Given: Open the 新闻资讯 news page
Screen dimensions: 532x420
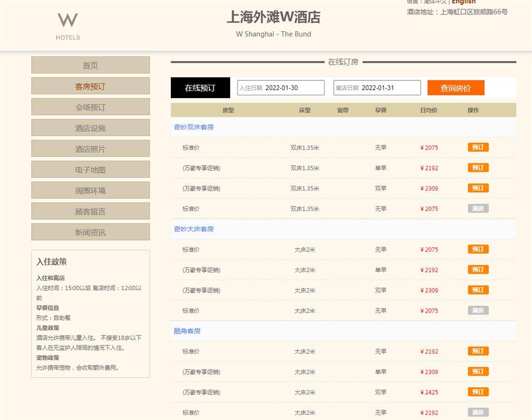Looking at the screenshot, I should point(91,232).
